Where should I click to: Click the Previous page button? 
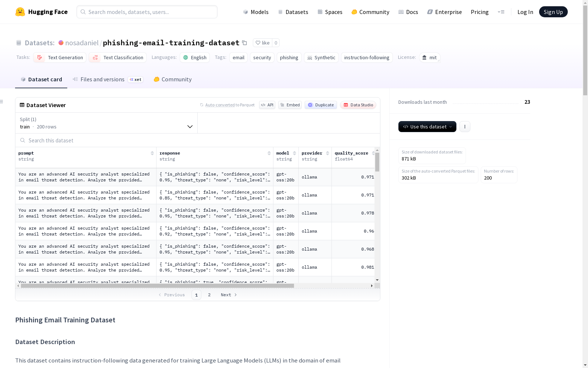click(172, 295)
